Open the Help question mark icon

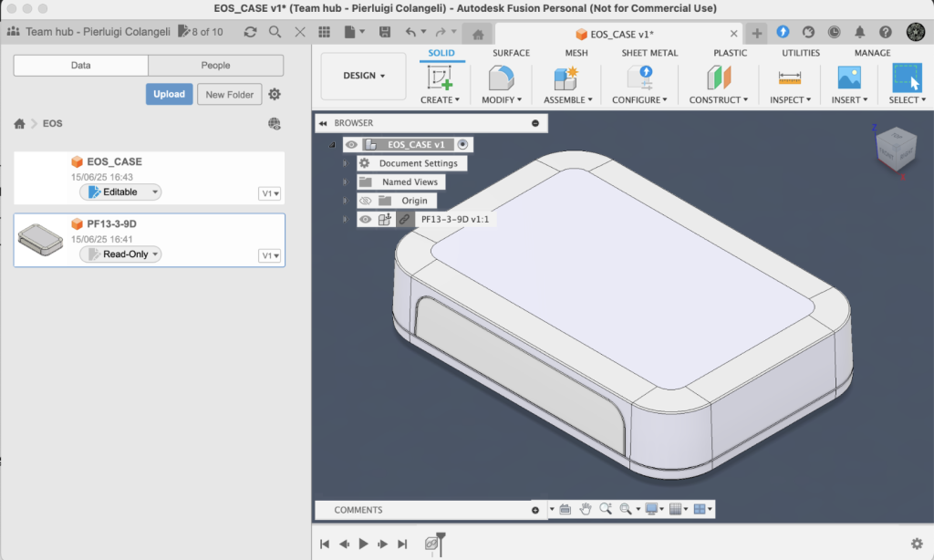coord(886,32)
